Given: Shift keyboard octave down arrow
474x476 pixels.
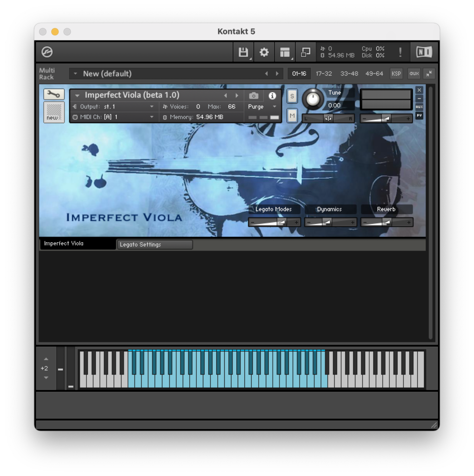Looking at the screenshot, I should coord(46,377).
